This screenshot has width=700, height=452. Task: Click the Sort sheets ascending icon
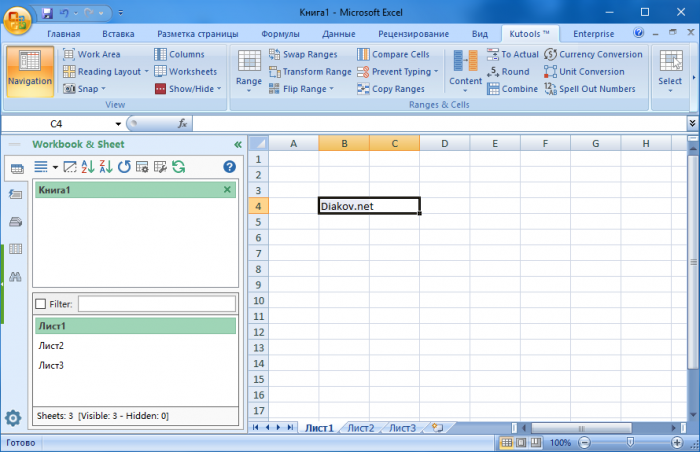[x=88, y=167]
